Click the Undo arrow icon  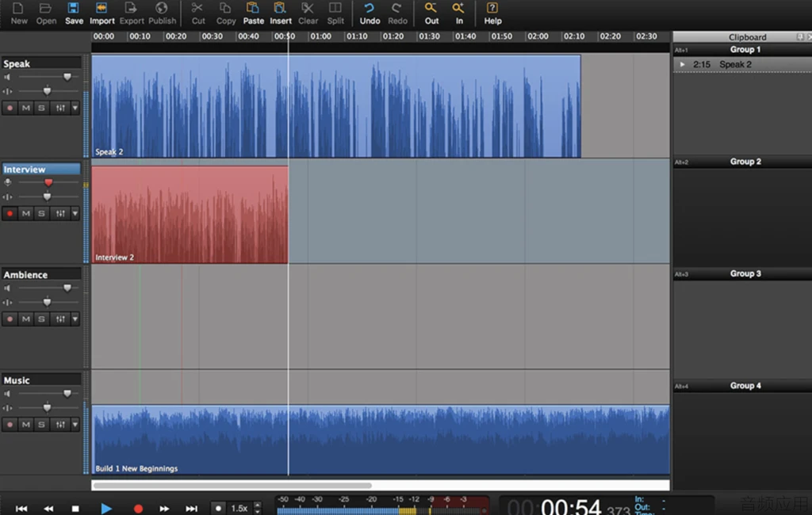tap(370, 9)
